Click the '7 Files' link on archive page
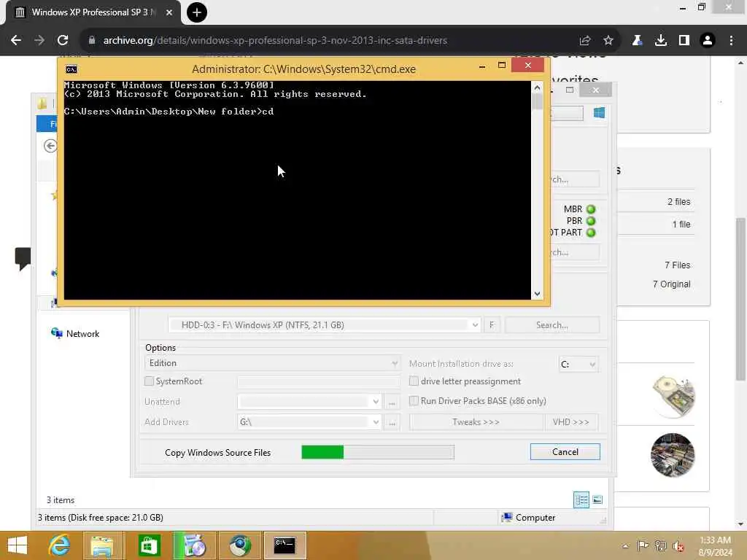 pos(678,265)
